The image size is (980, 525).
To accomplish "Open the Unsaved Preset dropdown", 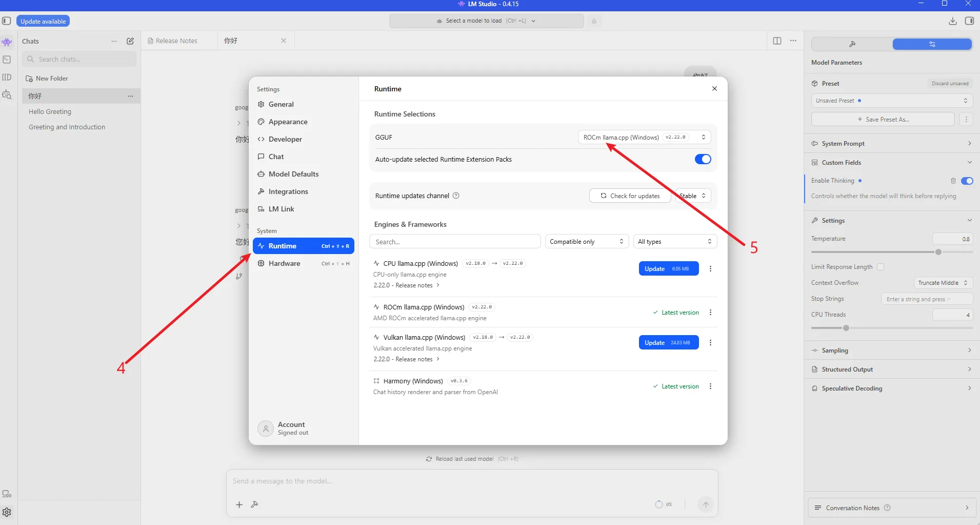I will (892, 101).
